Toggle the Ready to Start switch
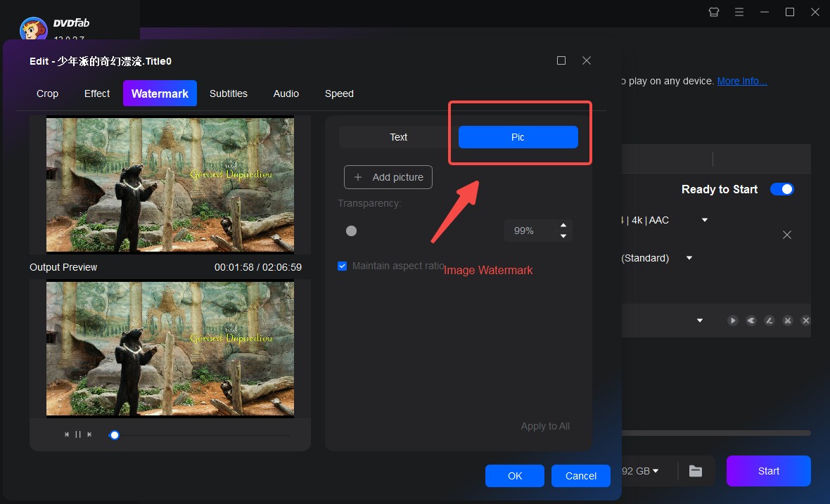830x504 pixels. (782, 189)
